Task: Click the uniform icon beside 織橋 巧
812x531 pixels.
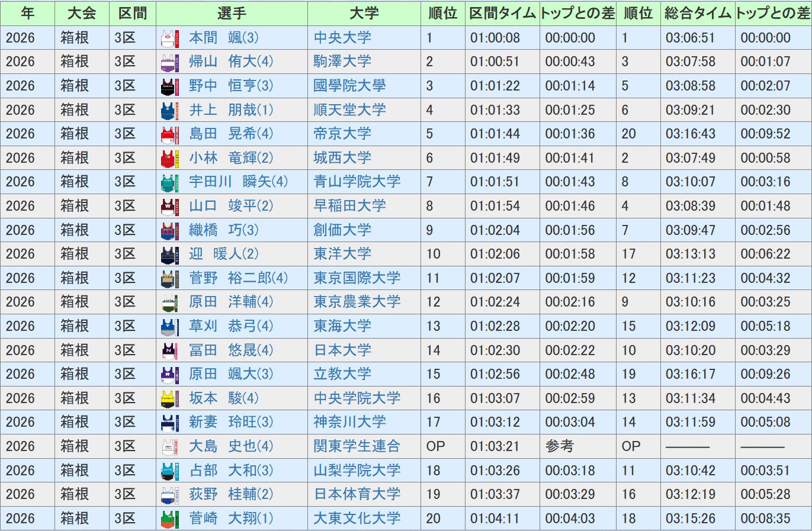Action: (170, 230)
